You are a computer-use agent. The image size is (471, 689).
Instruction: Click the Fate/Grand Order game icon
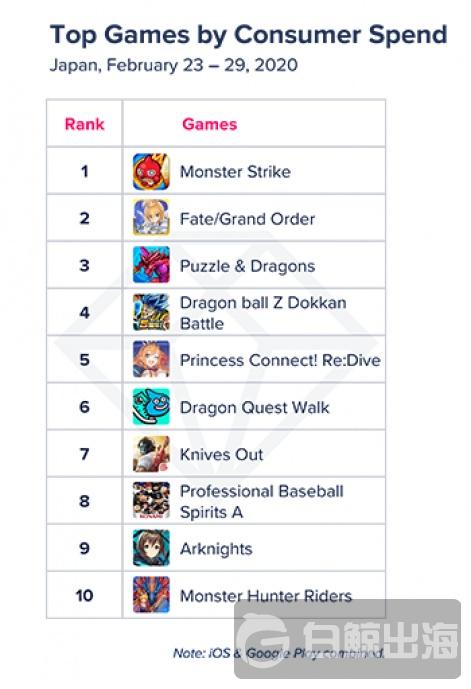coord(151,218)
